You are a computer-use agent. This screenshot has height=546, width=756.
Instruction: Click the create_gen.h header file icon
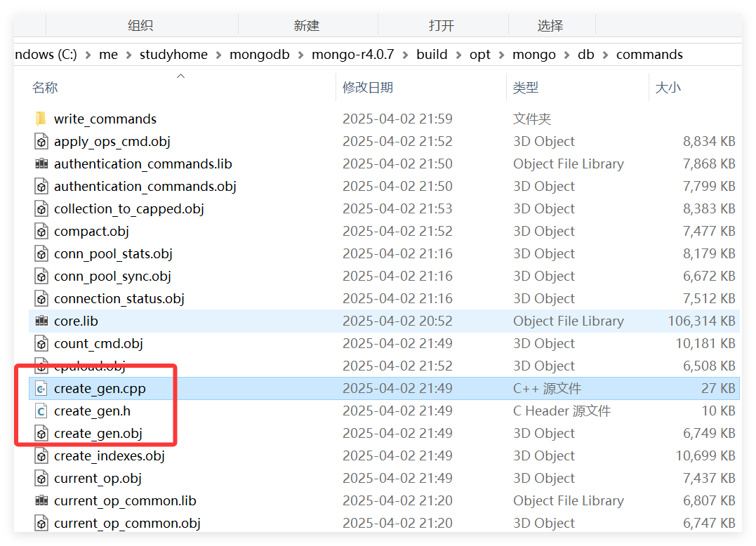coord(41,411)
